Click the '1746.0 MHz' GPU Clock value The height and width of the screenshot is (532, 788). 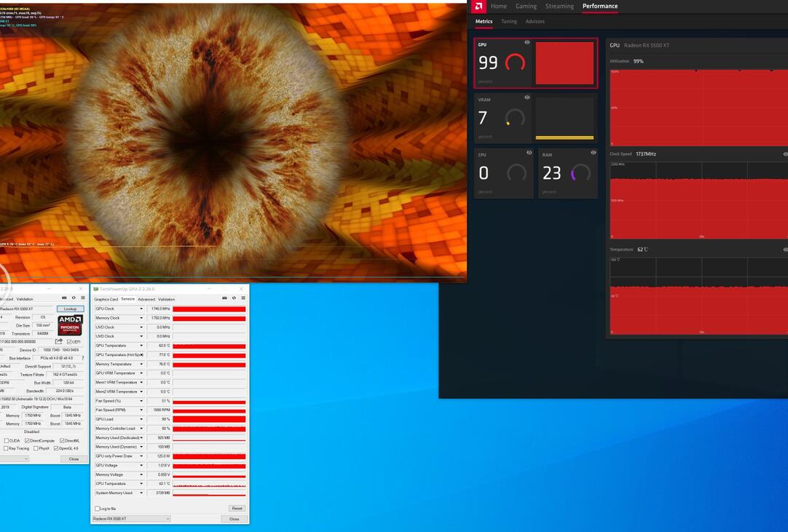click(161, 309)
